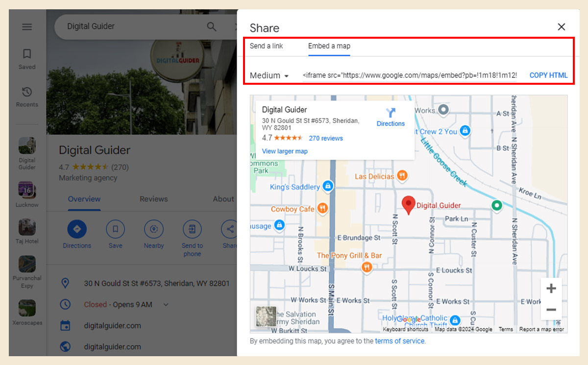Toggle satellite view via map thumbnail
The image size is (588, 365).
[266, 317]
